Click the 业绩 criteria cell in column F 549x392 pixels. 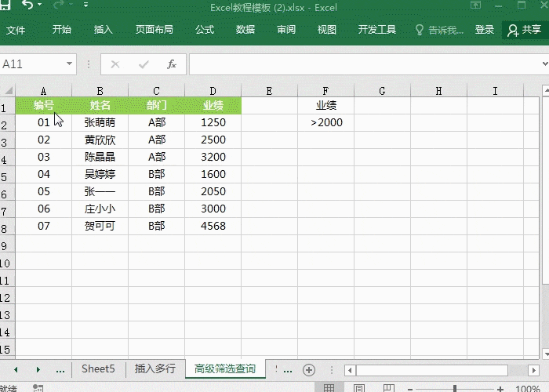325,105
